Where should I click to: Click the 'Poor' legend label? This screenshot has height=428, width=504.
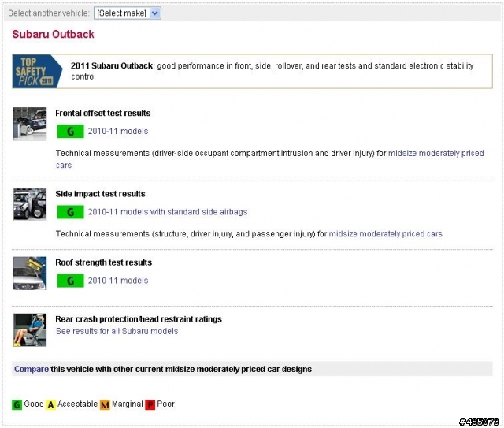(166, 404)
